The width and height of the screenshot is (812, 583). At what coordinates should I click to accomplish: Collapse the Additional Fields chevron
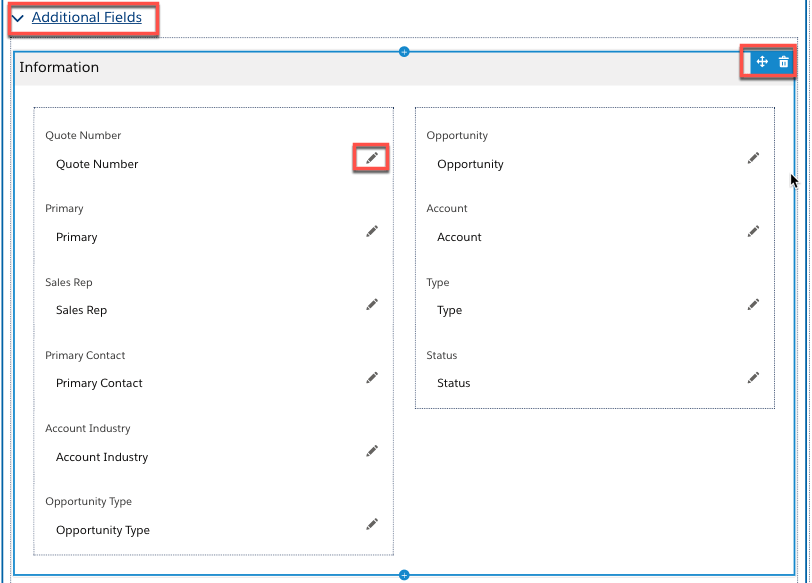coord(18,19)
